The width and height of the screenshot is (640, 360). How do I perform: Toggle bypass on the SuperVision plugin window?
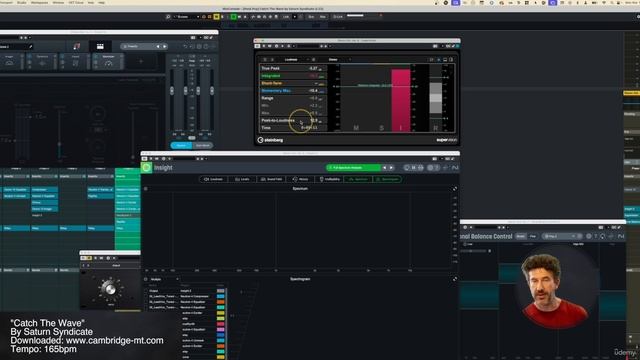click(258, 46)
